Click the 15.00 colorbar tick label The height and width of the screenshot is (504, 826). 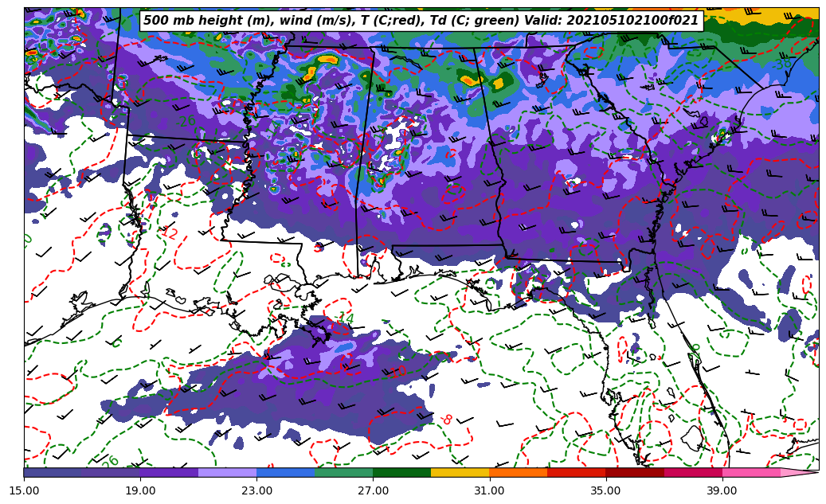tap(24, 490)
